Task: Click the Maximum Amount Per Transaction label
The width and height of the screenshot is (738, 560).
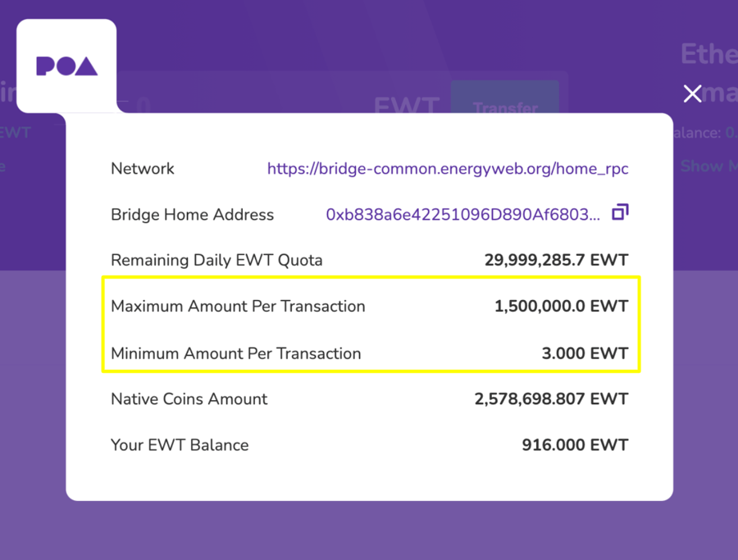Action: (238, 307)
